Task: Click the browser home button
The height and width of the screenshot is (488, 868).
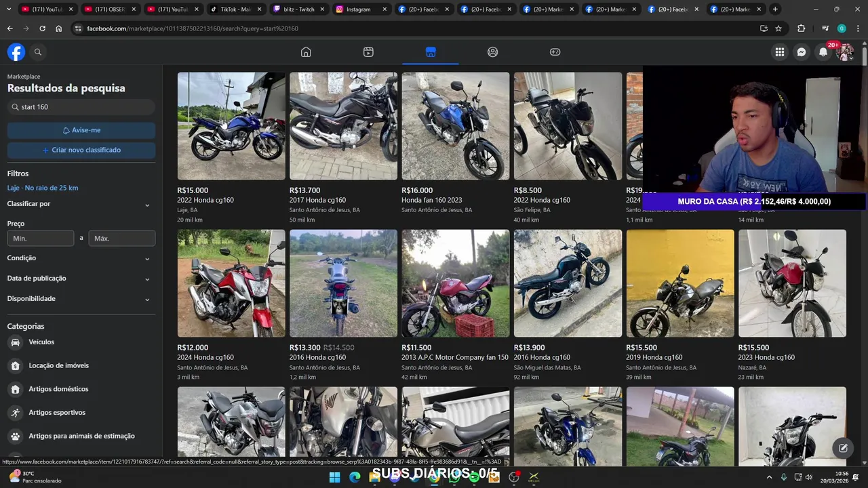Action: 58,28
